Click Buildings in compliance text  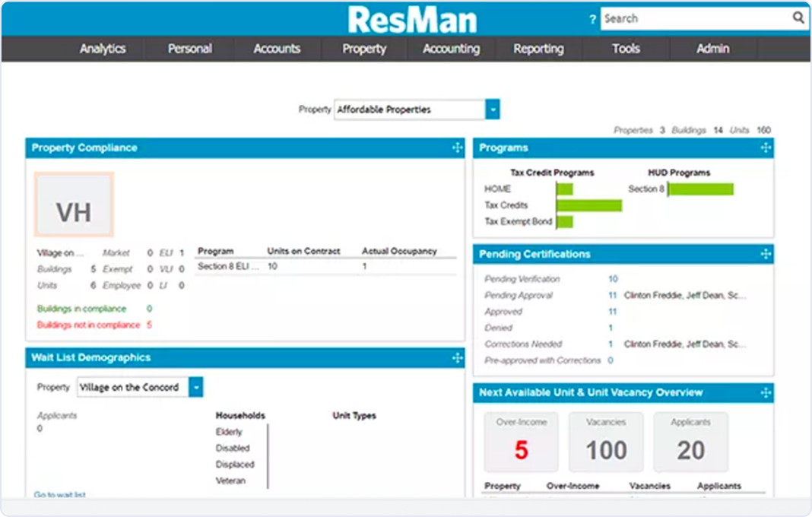pyautogui.click(x=82, y=308)
